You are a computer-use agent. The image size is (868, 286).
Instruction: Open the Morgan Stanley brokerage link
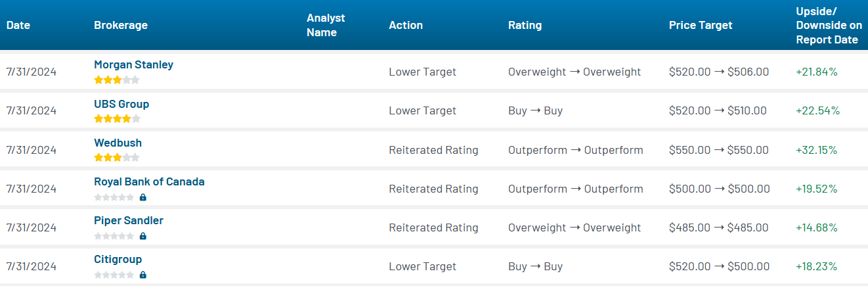133,64
